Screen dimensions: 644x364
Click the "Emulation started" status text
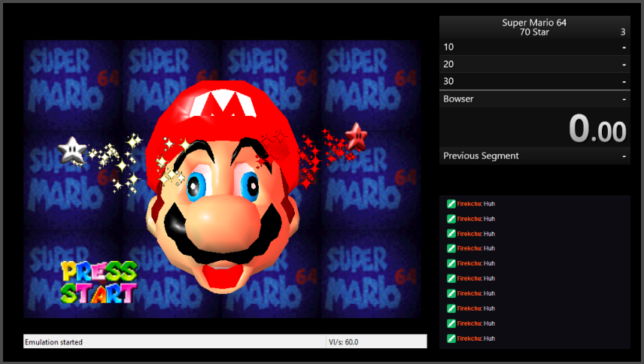tap(53, 342)
